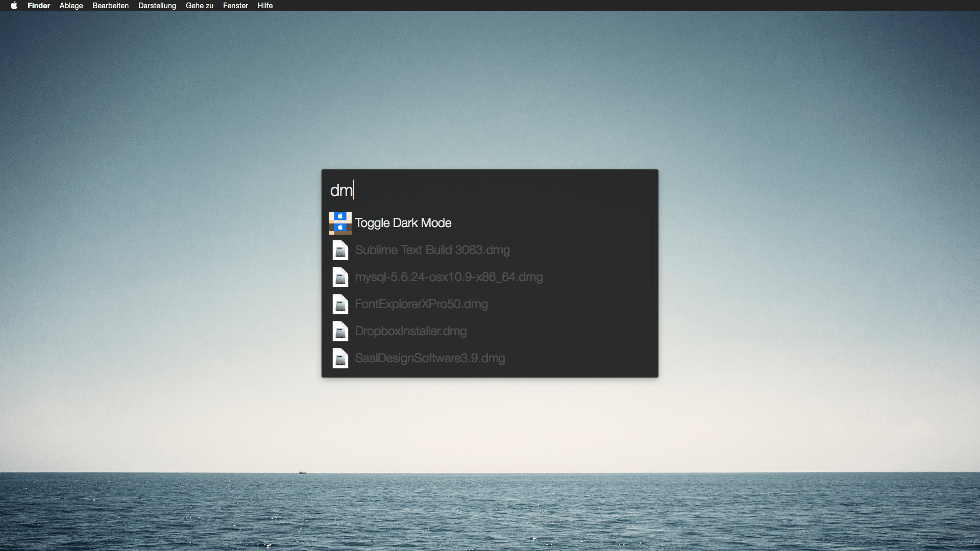Open the Bearbeiten menu

click(110, 6)
